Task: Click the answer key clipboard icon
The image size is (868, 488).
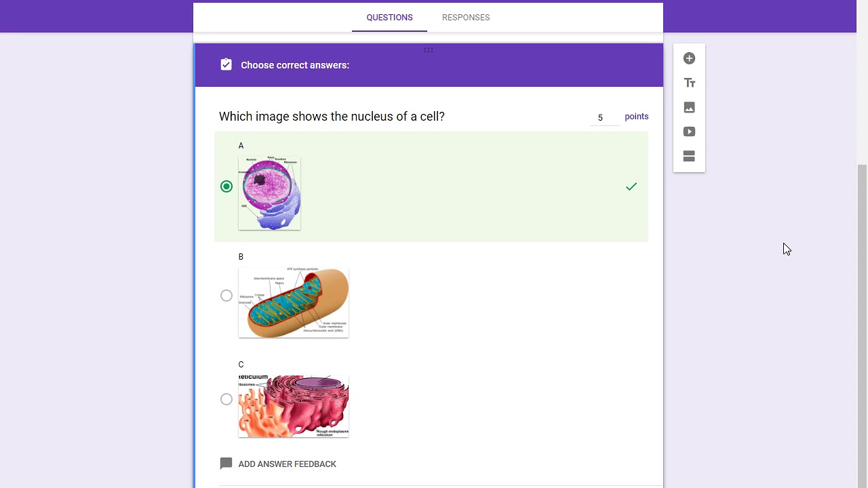Action: pyautogui.click(x=226, y=65)
